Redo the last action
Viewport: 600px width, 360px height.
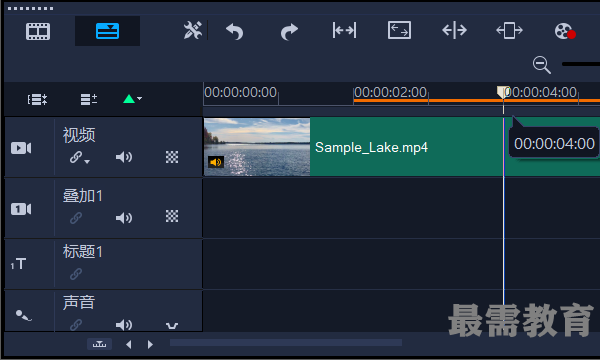click(289, 31)
